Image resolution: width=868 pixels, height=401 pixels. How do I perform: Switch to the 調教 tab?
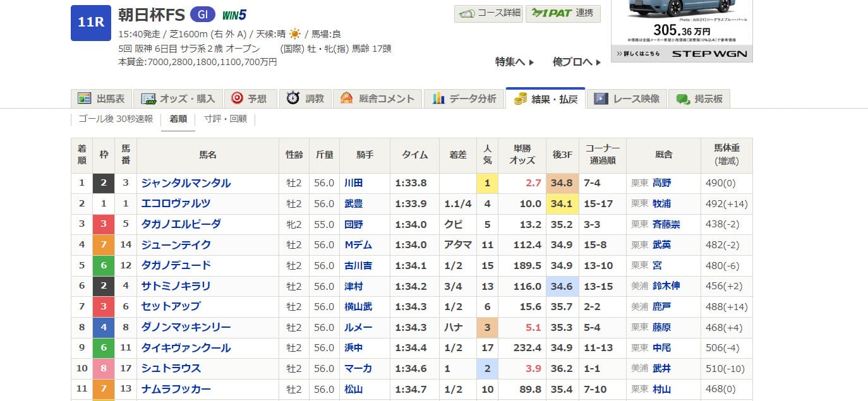coord(304,99)
